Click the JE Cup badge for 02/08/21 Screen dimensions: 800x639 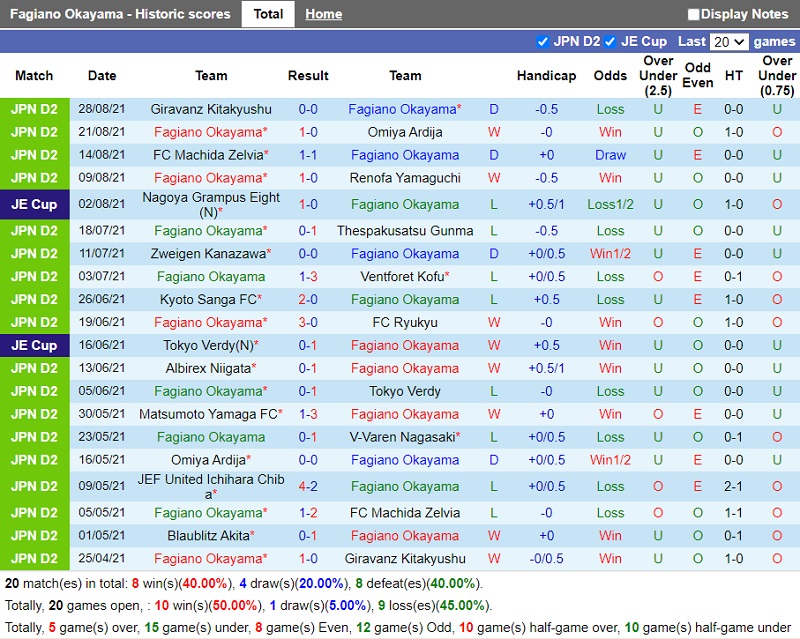pyautogui.click(x=35, y=204)
